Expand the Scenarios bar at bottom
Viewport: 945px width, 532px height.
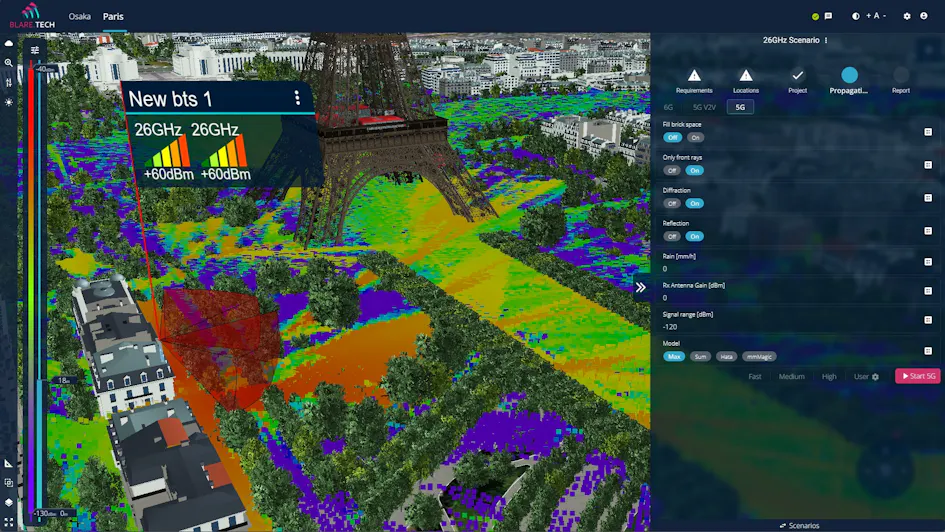(x=799, y=526)
